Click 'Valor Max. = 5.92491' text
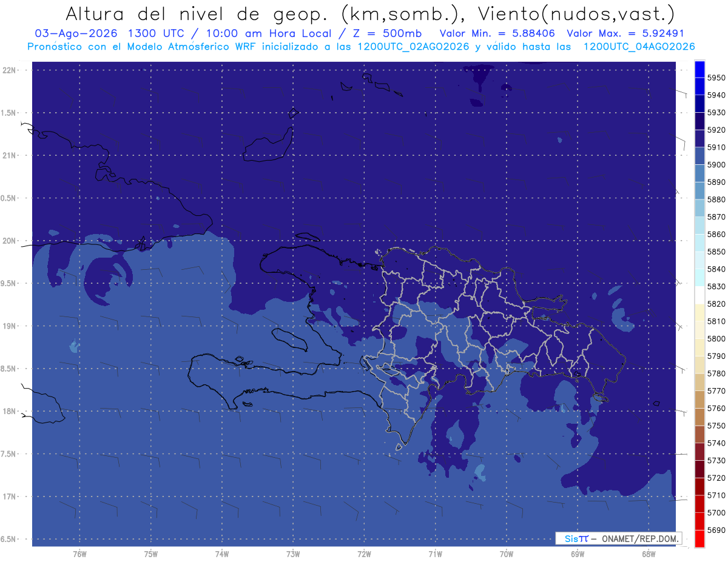The width and height of the screenshot is (728, 562). pyautogui.click(x=625, y=33)
